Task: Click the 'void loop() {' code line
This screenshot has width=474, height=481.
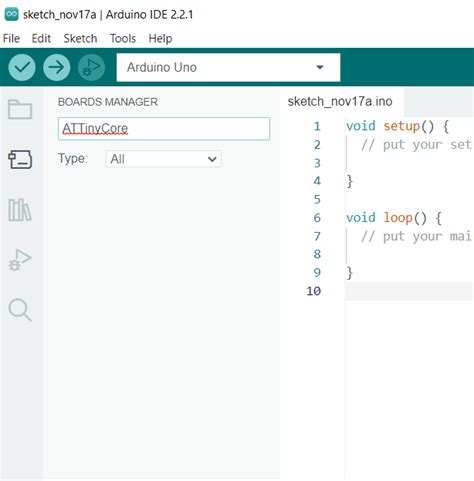Action: (394, 218)
